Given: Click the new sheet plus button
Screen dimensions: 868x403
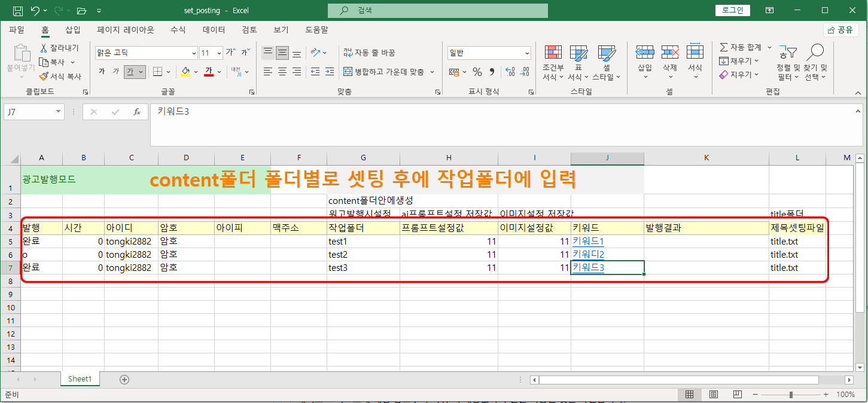Looking at the screenshot, I should point(124,379).
